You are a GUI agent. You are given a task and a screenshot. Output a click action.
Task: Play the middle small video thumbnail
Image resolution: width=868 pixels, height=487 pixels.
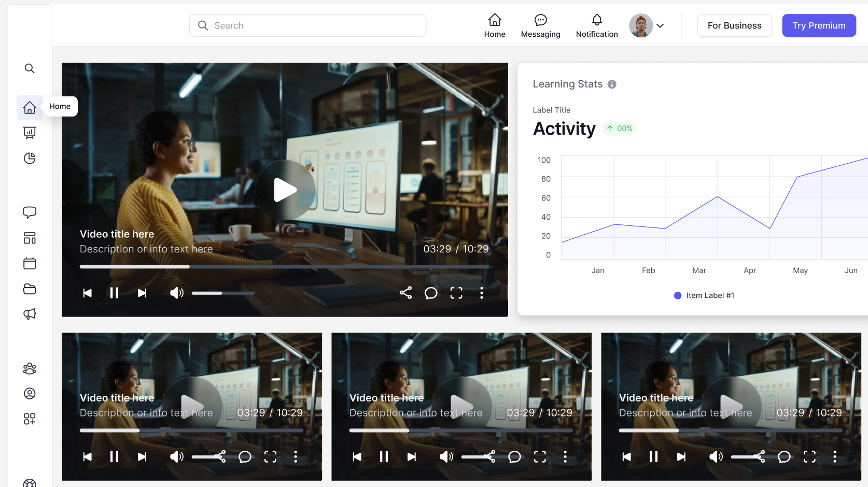coord(461,406)
